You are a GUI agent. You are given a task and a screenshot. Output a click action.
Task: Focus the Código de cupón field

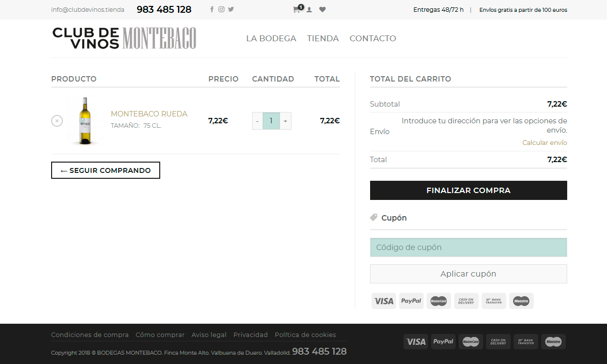(x=468, y=248)
